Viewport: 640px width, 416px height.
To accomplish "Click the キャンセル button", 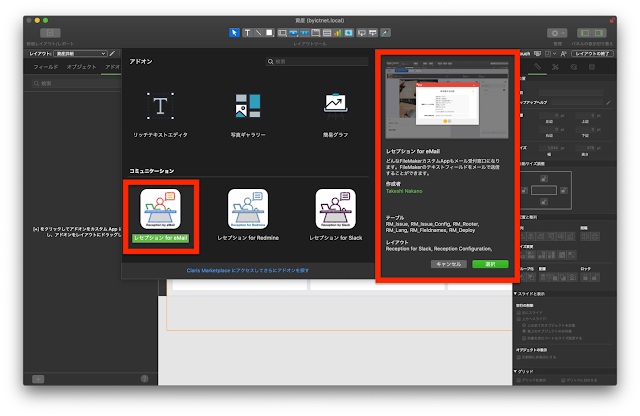I will [x=449, y=264].
